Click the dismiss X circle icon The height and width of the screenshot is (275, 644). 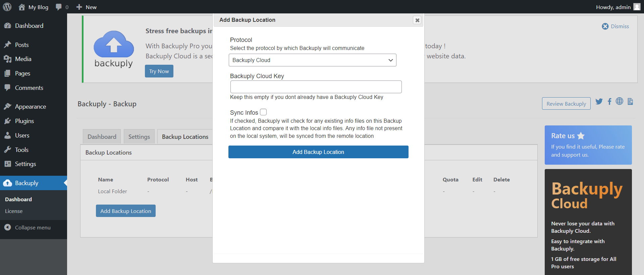pos(605,26)
